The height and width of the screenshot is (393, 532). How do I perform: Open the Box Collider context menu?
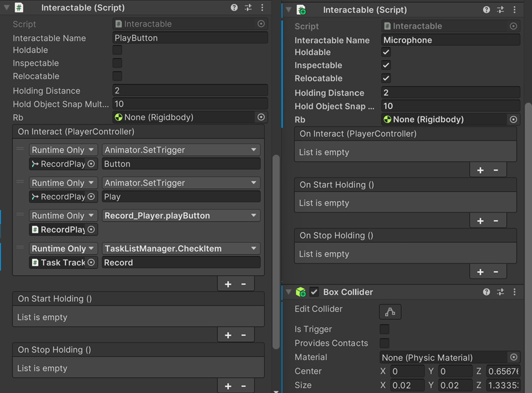pyautogui.click(x=515, y=292)
